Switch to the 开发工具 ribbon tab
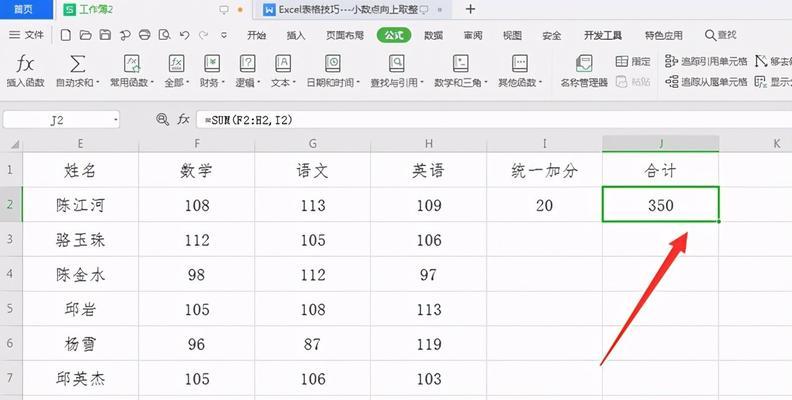 [603, 35]
